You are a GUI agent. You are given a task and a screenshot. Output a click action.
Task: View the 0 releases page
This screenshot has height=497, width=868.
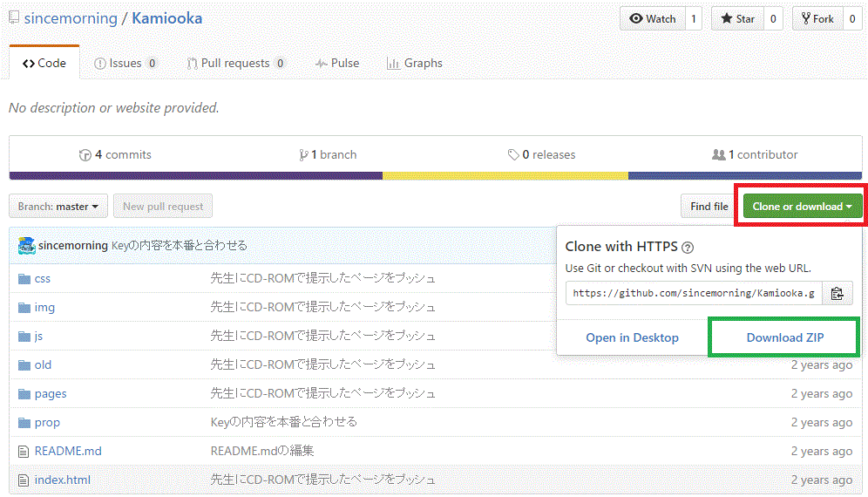pos(541,154)
